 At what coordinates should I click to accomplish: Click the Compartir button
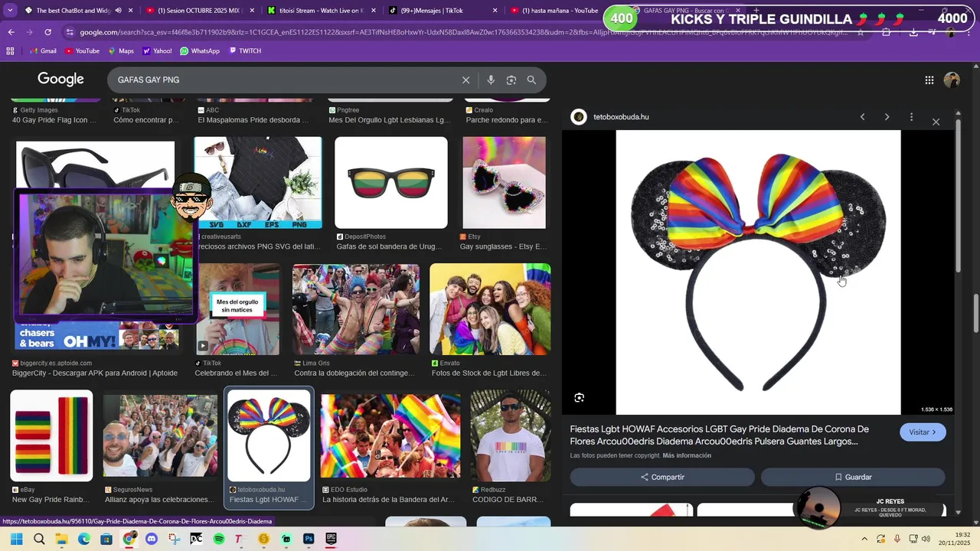[662, 477]
